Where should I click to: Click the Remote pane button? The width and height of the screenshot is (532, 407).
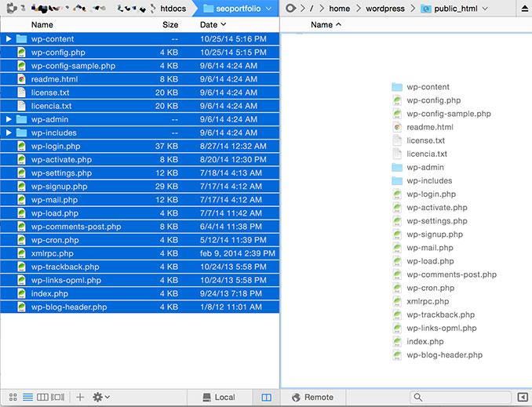pyautogui.click(x=313, y=397)
